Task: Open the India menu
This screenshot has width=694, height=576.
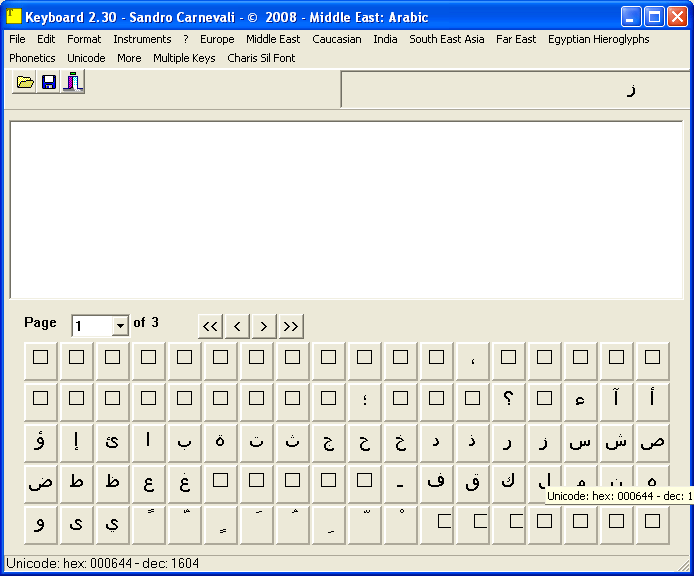Action: (385, 39)
